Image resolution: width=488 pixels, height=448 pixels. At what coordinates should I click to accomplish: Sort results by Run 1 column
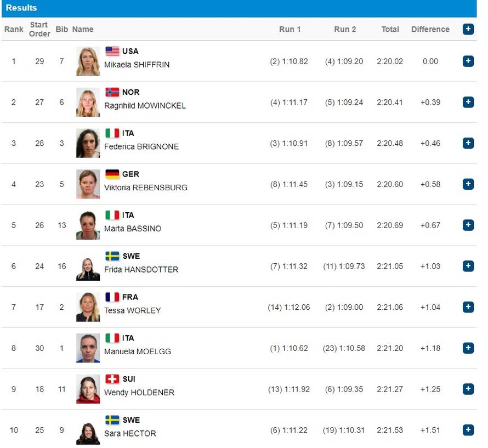coord(290,29)
